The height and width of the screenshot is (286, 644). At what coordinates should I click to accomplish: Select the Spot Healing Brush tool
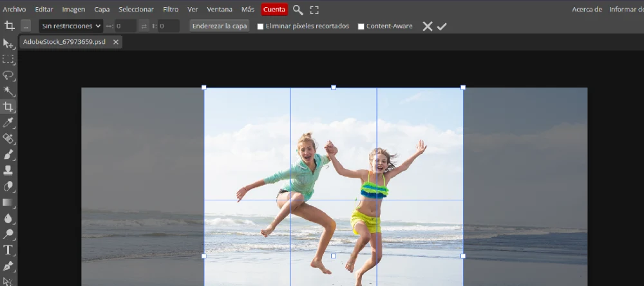[x=8, y=138]
